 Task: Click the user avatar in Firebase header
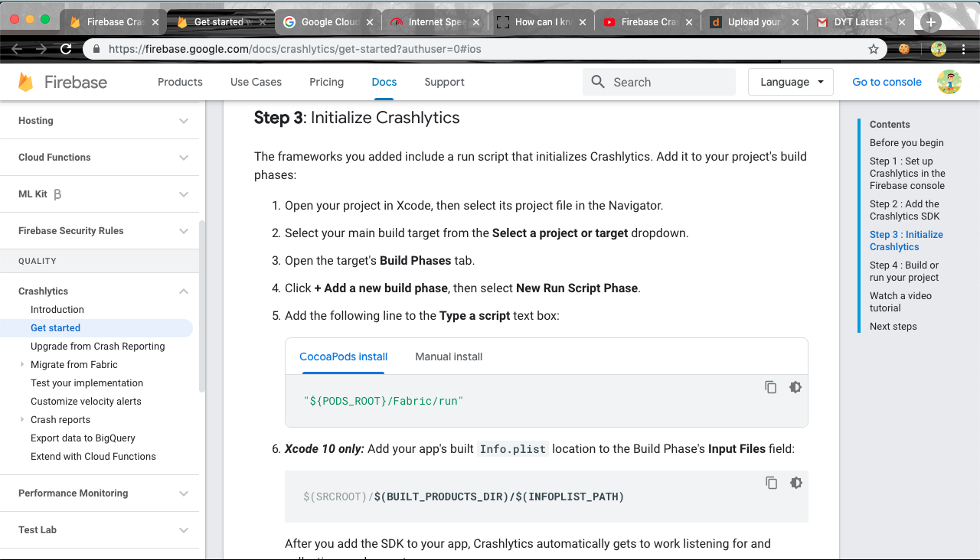[949, 82]
